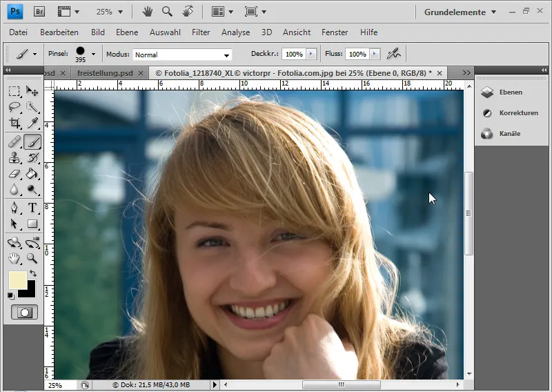552x392 pixels.
Task: Click the Fluss flow value field
Action: tap(357, 54)
